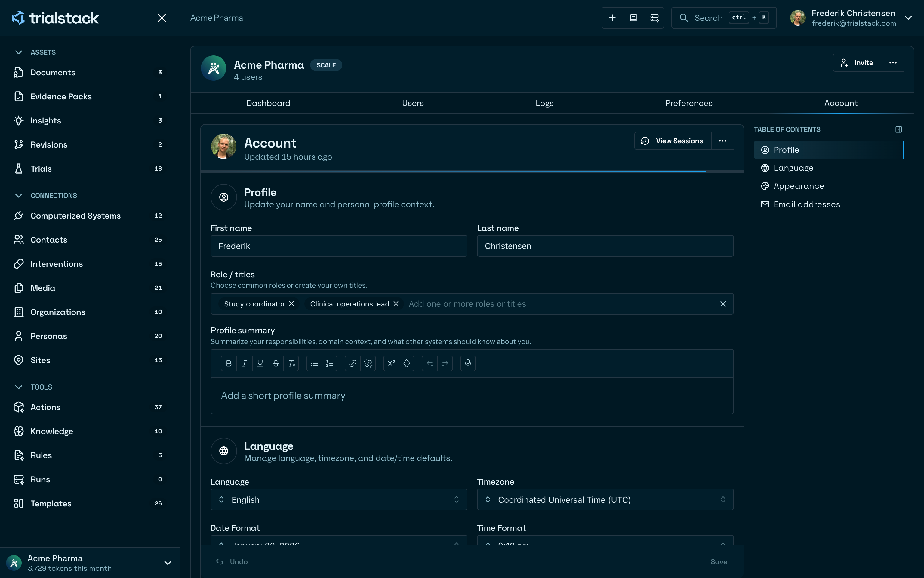924x578 pixels.
Task: Apply underline formatting in the editor
Action: (x=260, y=363)
